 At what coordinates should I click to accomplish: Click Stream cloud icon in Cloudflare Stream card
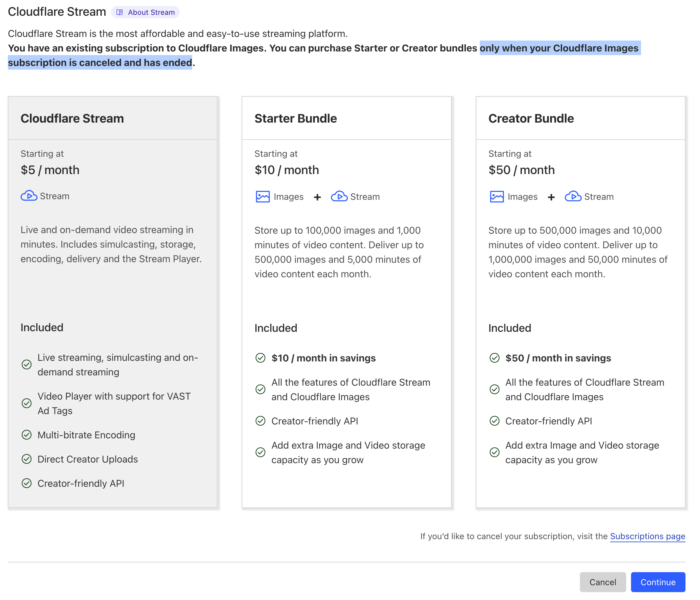point(29,196)
